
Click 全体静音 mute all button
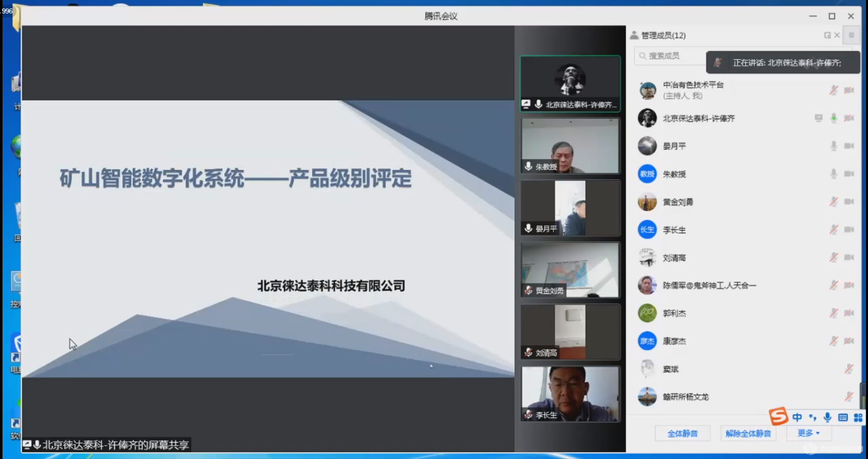point(682,434)
